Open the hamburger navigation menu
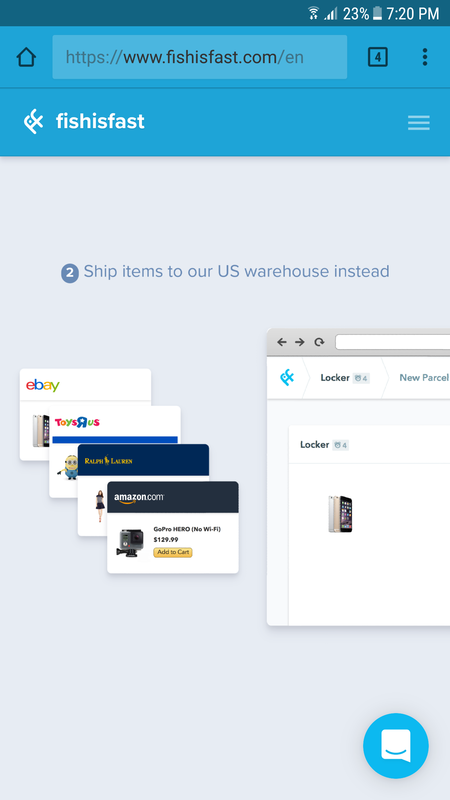 418,122
